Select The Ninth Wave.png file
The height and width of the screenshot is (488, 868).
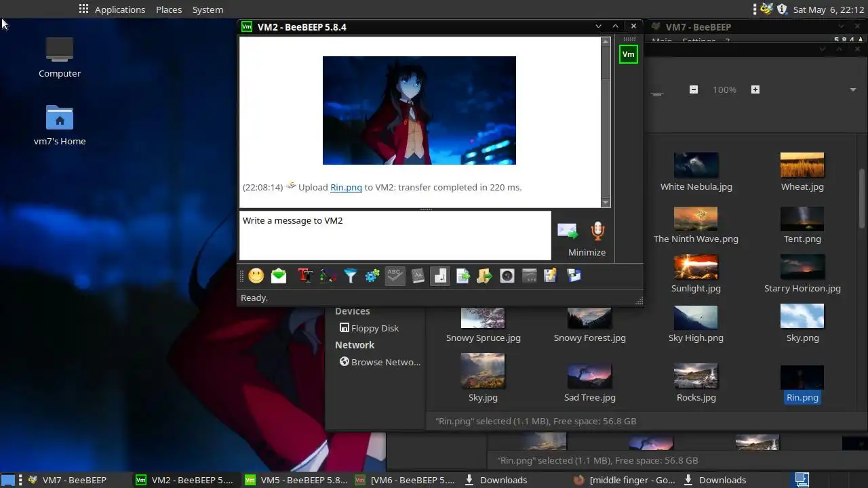[x=696, y=225]
